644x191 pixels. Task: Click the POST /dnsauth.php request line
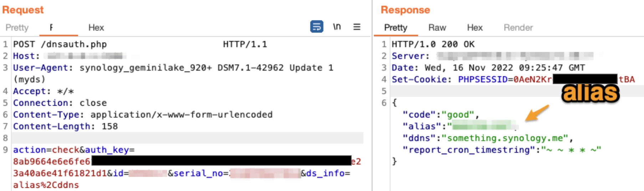click(x=60, y=44)
